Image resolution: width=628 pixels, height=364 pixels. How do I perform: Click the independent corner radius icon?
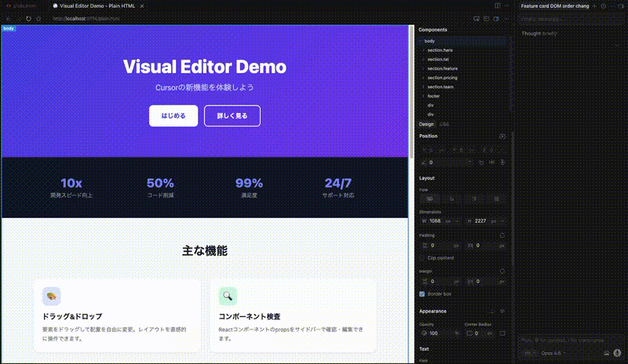click(x=502, y=333)
